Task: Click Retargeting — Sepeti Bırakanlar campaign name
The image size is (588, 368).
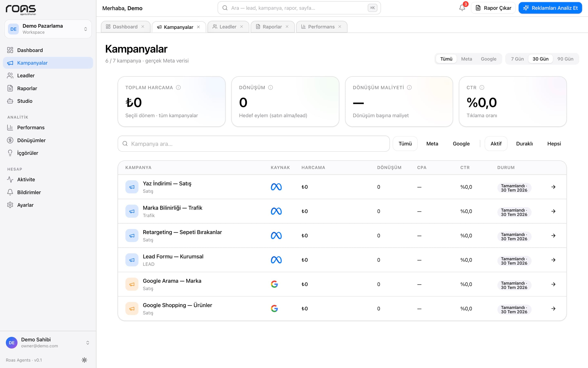Action: 182,232
